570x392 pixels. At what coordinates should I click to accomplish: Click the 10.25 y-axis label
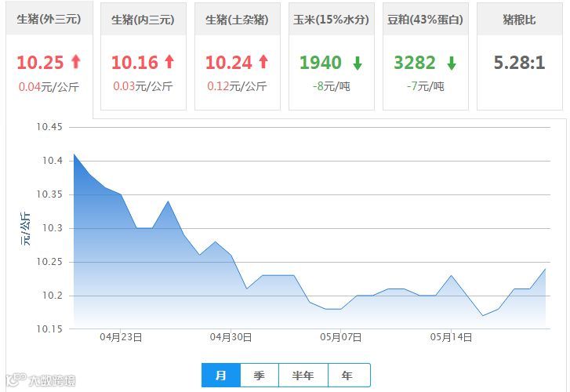click(x=49, y=261)
